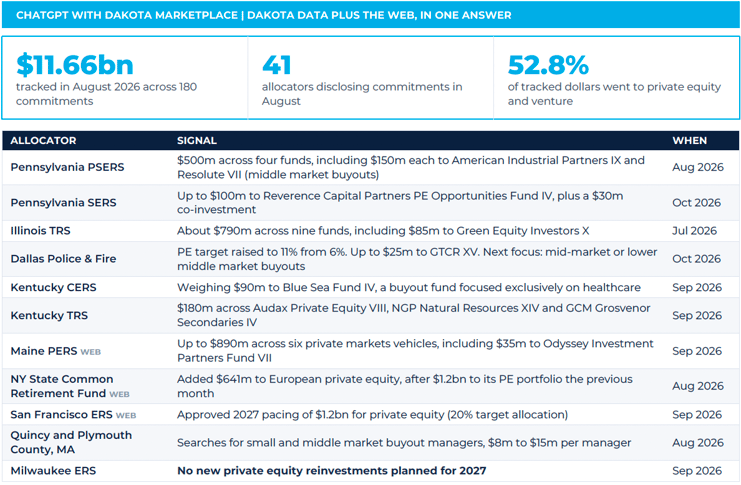
Task: Select the Kentucky CERS allocator name
Action: click(x=53, y=287)
